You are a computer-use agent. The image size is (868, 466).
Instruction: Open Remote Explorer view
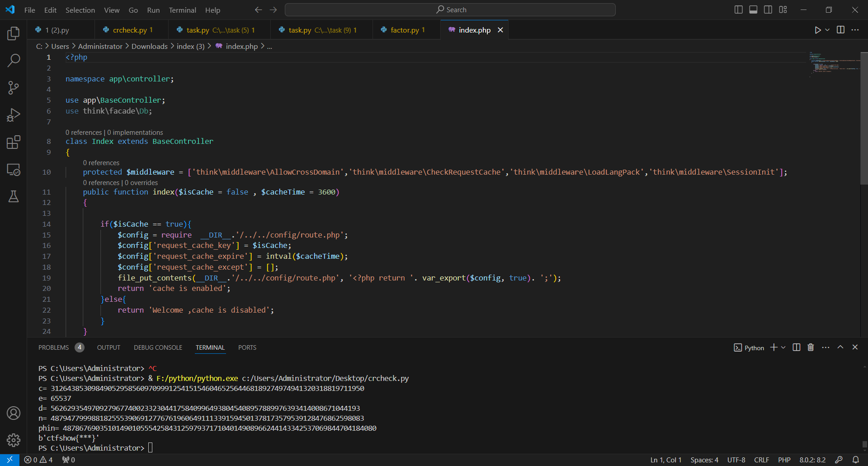coord(14,170)
